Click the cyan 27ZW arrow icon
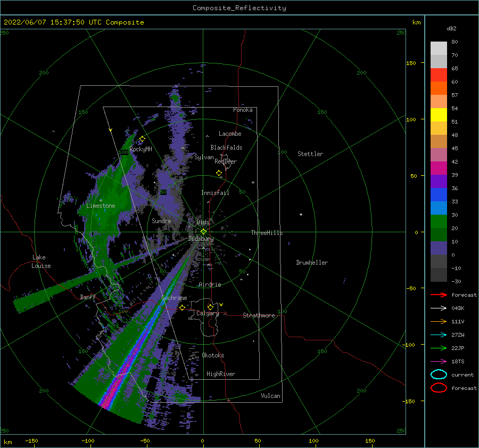 point(439,335)
